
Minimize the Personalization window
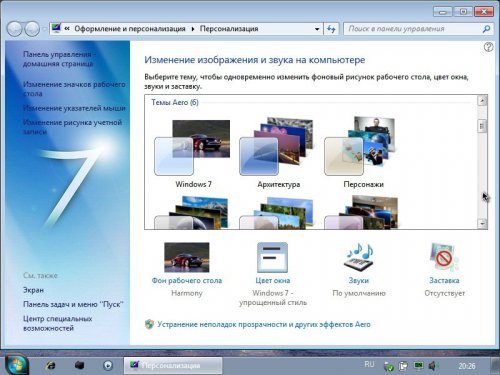pyautogui.click(x=443, y=12)
